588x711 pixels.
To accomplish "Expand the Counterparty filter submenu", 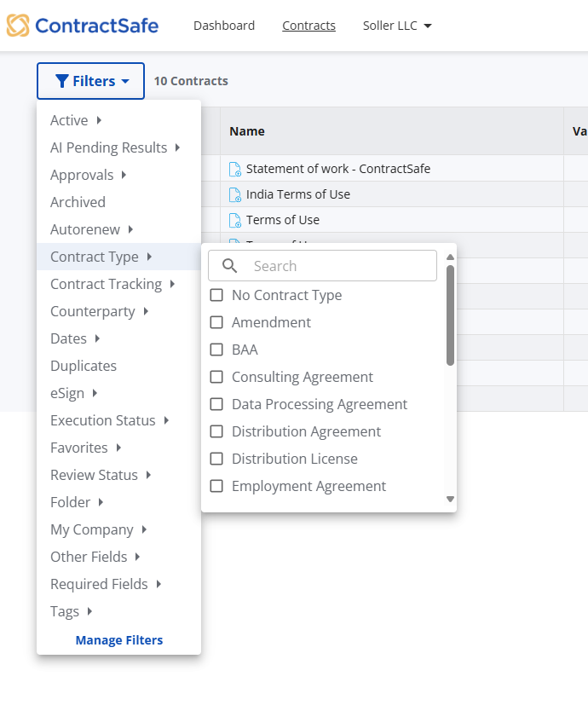I will tap(99, 311).
